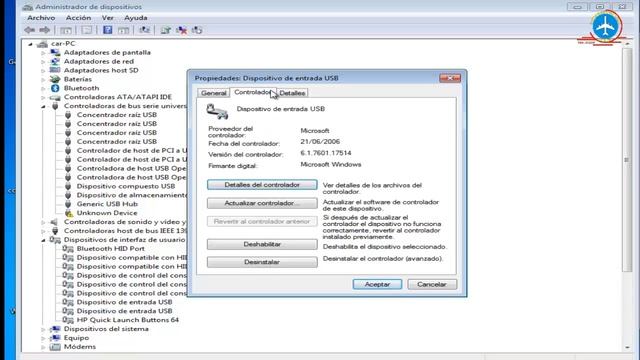Expand Dispositivos del sistema node
Image resolution: width=640 pixels, height=360 pixels.
click(x=43, y=329)
